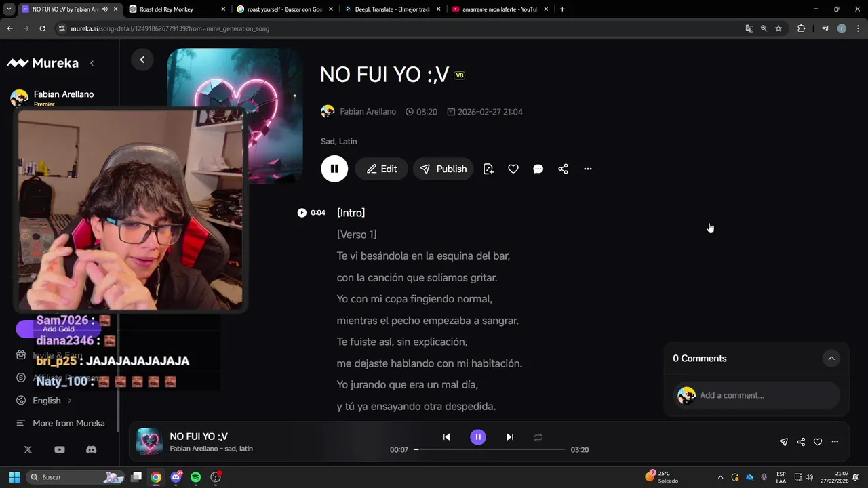Like the song from the bottom player bar
Viewport: 868px width, 488px height.
[x=818, y=442]
